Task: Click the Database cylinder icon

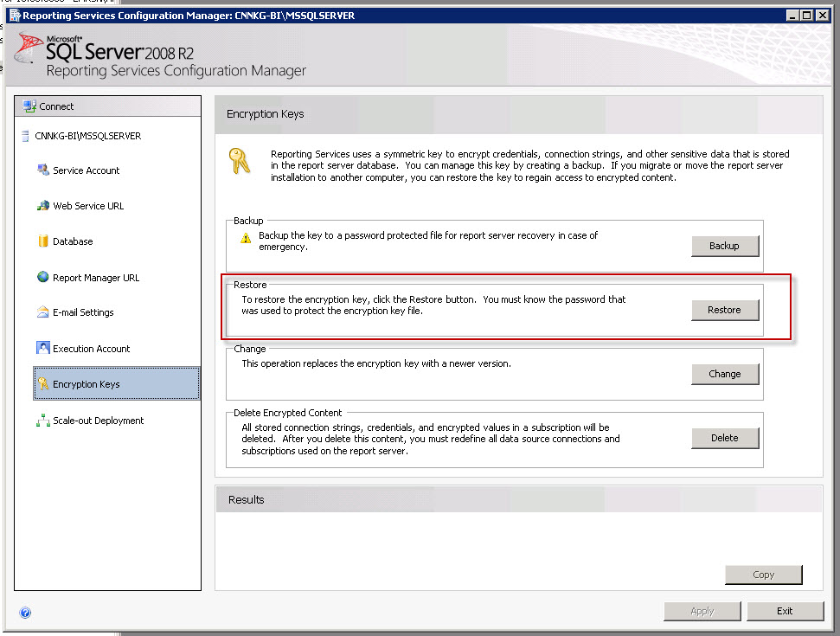Action: 43,241
